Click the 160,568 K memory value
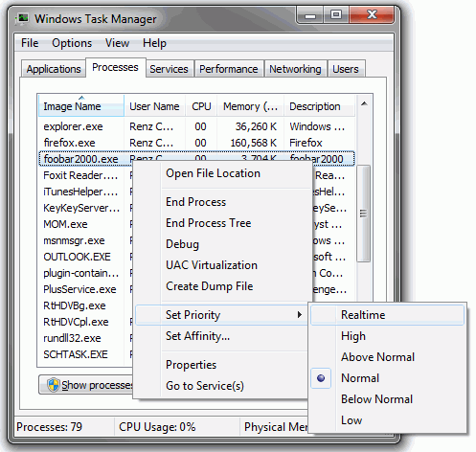 [x=254, y=143]
